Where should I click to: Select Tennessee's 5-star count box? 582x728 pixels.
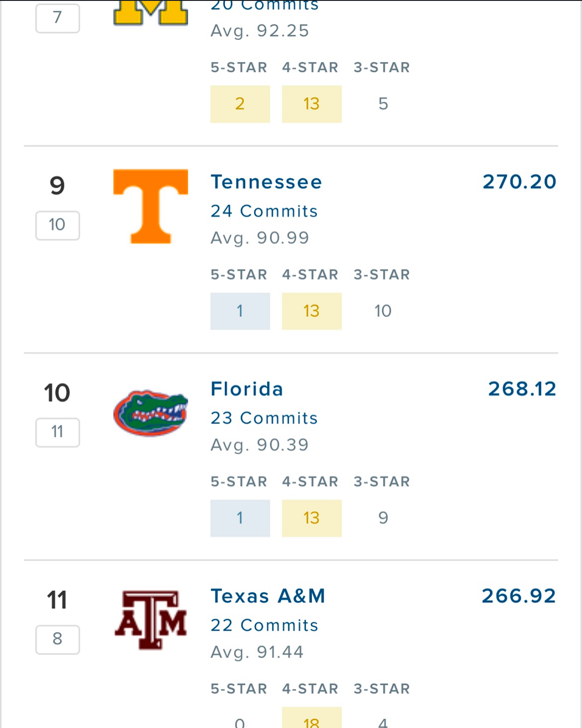240,311
